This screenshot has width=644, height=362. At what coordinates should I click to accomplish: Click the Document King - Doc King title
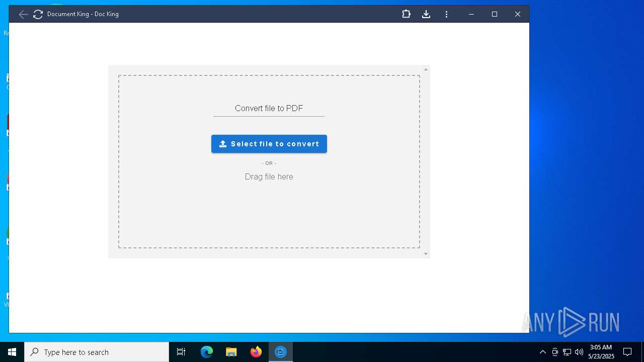(x=83, y=14)
